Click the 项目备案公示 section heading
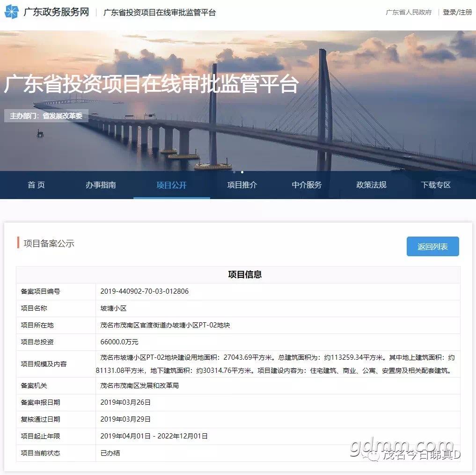 pos(49,244)
